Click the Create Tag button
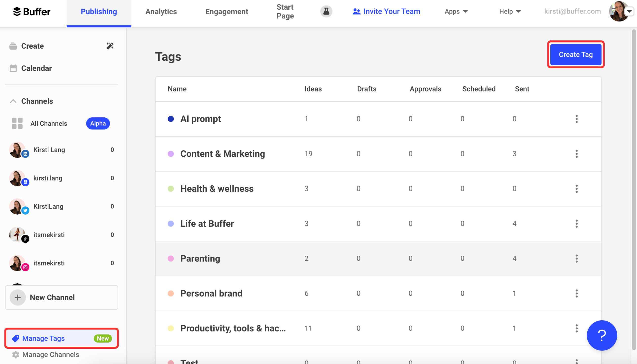This screenshot has height=364, width=637. tap(576, 54)
